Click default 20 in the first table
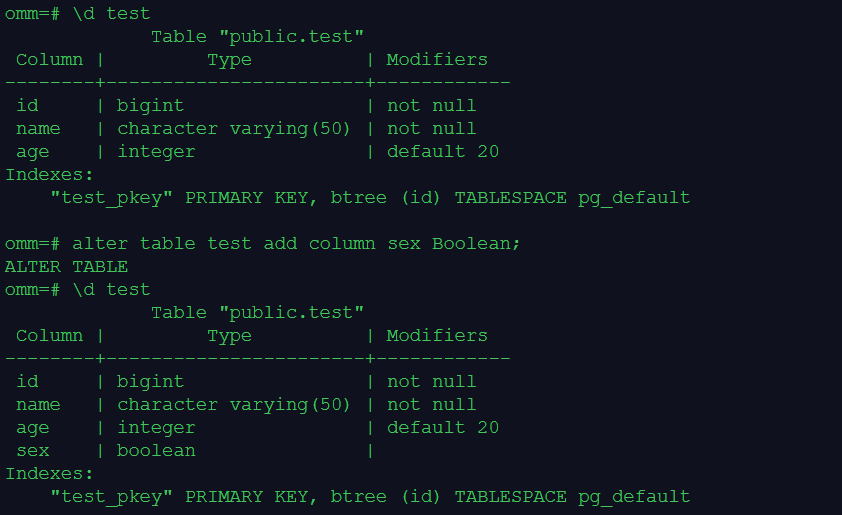The height and width of the screenshot is (515, 842). coord(442,151)
